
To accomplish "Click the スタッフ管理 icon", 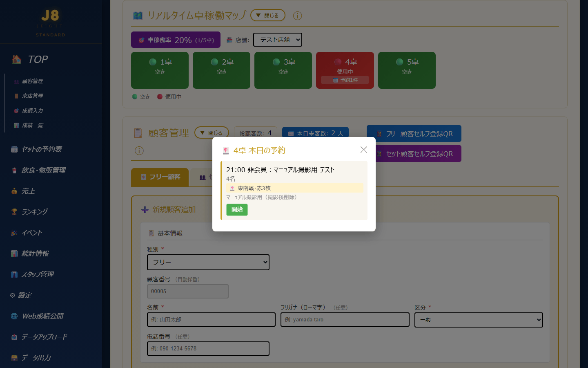I will pyautogui.click(x=14, y=274).
